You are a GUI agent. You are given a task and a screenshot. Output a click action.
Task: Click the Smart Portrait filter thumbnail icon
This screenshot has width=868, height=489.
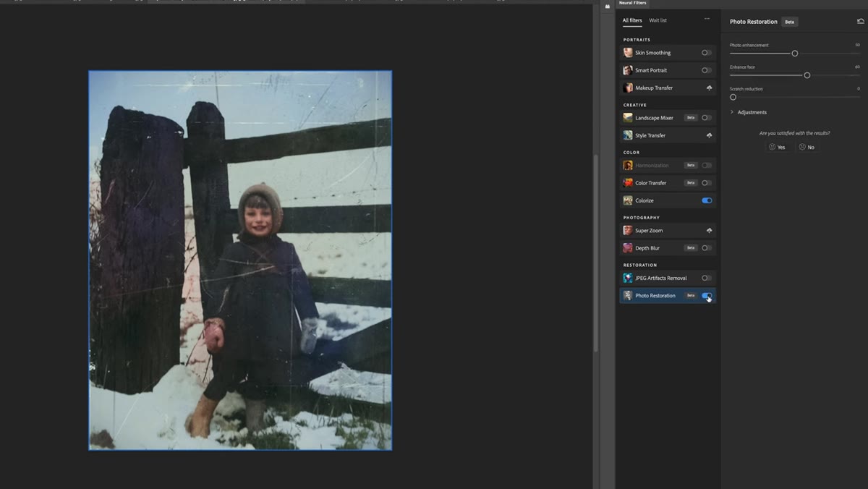pyautogui.click(x=628, y=70)
